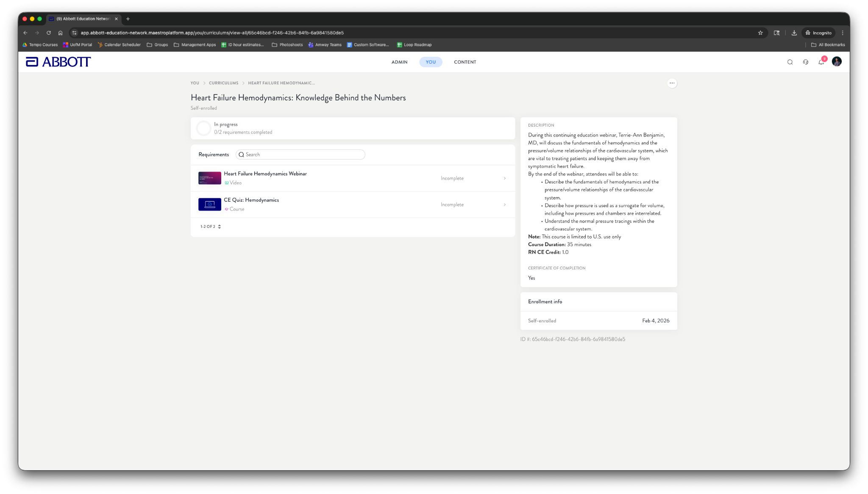Open the user profile avatar
This screenshot has height=494, width=868.
tap(836, 62)
